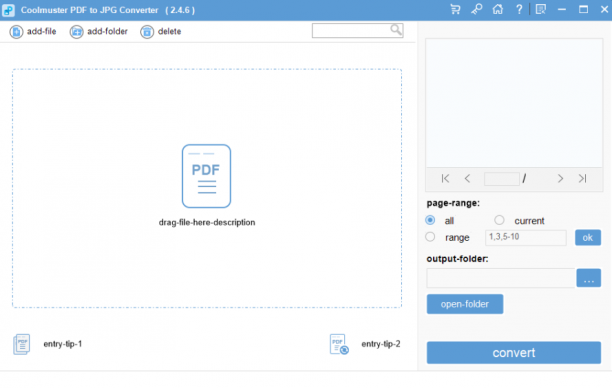
Task: Open the help question mark icon
Action: click(519, 9)
